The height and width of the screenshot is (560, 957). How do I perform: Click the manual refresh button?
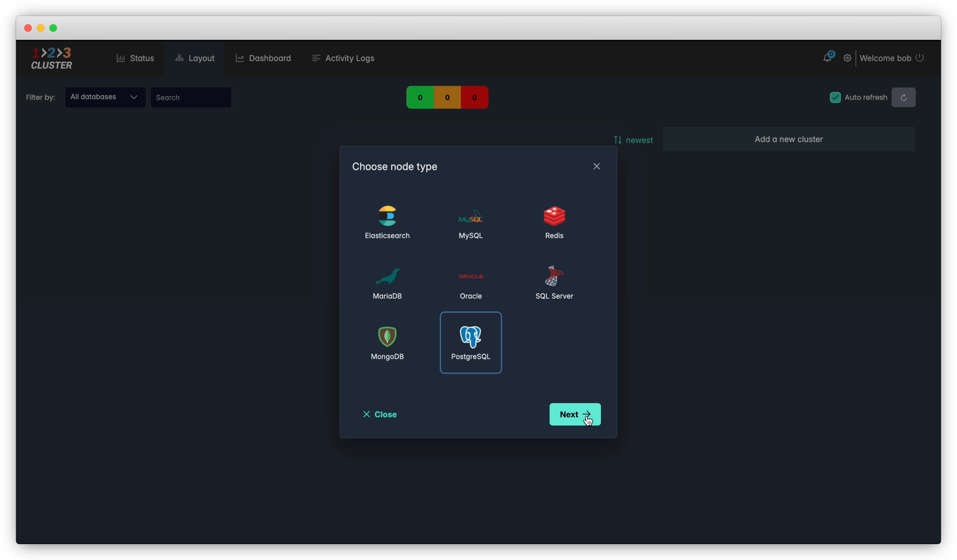(x=903, y=97)
